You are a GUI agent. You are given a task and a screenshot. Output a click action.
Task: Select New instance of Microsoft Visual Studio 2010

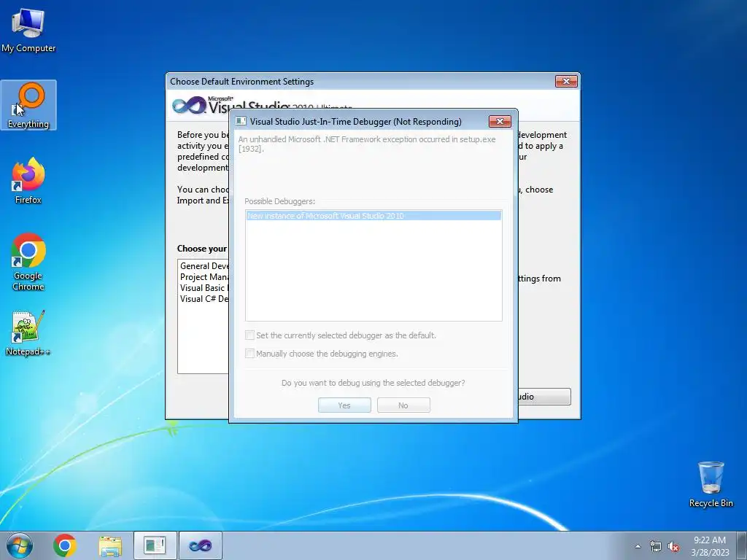(373, 216)
